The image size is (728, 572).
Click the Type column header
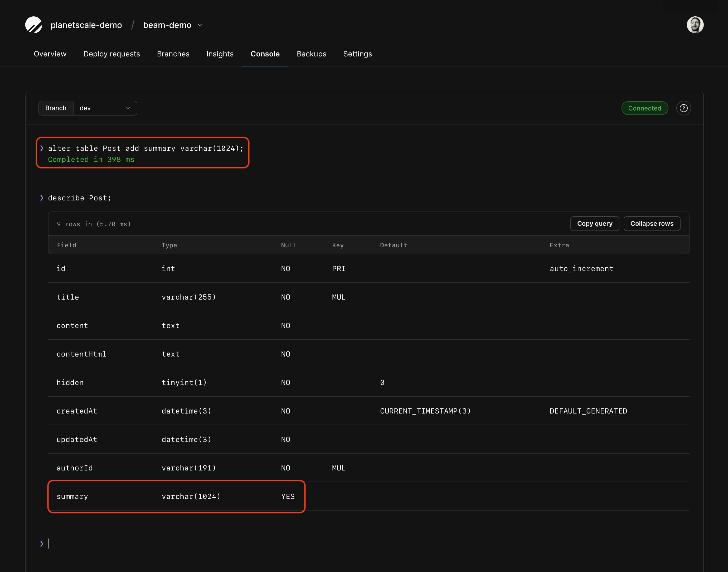(169, 245)
